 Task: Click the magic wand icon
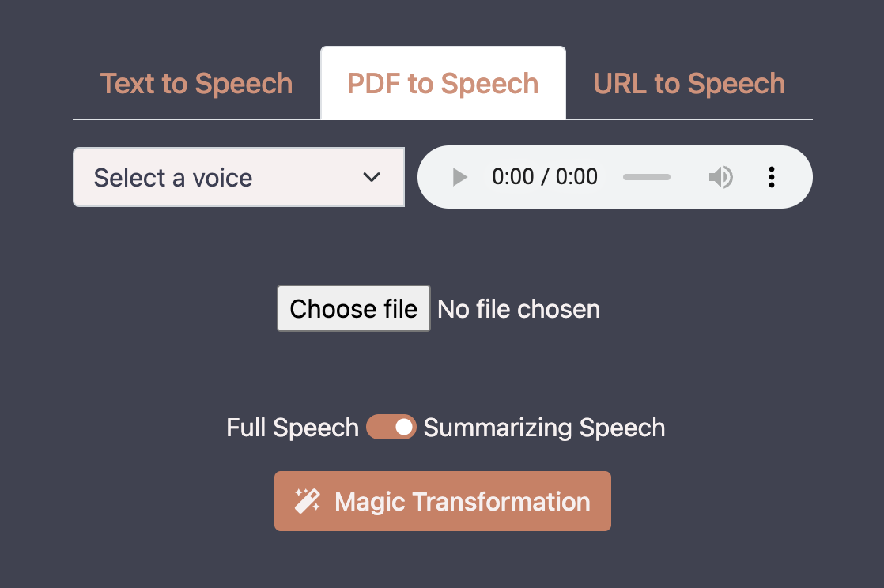(308, 500)
